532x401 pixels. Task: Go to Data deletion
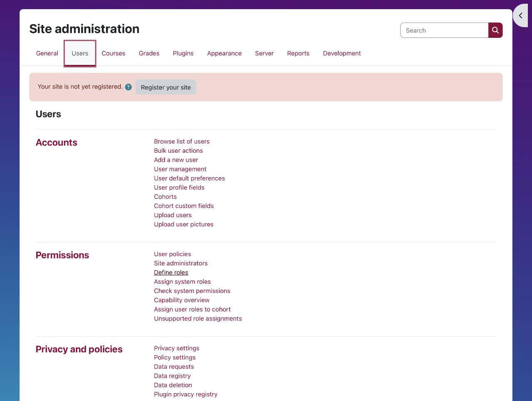(x=173, y=385)
